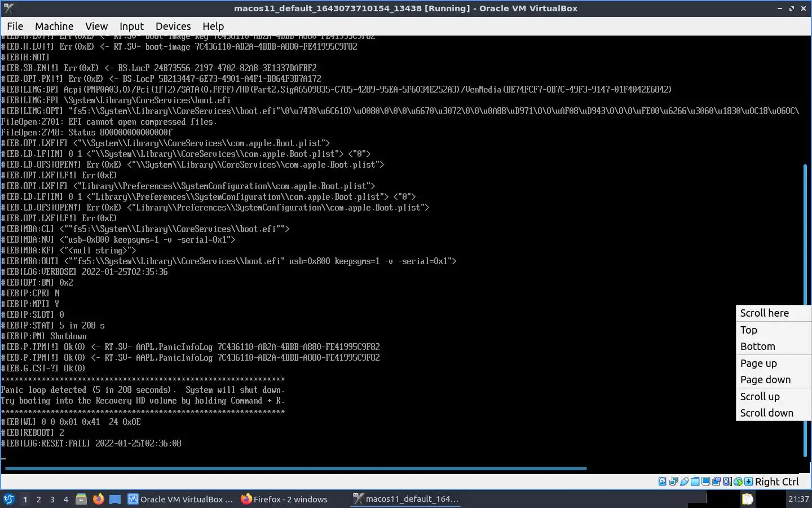Switch to virtual desktop 2
The width and height of the screenshot is (812, 508).
tap(38, 500)
